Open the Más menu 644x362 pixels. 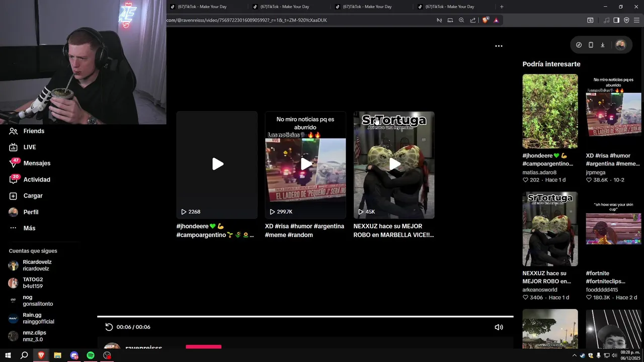click(22, 228)
